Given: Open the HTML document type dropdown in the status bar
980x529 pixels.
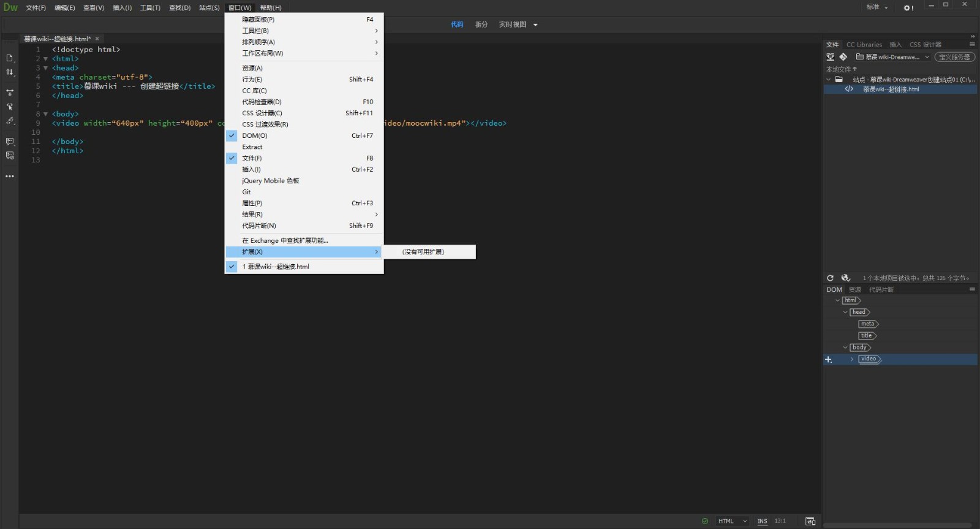Looking at the screenshot, I should pyautogui.click(x=733, y=521).
